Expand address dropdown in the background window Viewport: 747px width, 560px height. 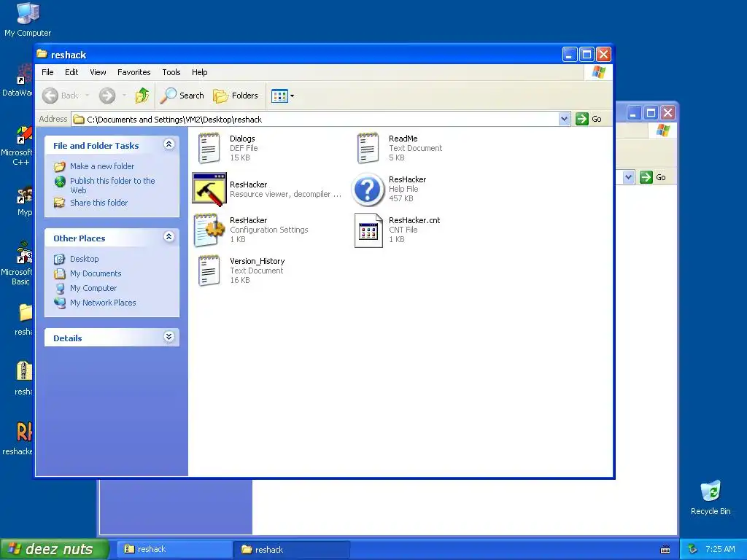pyautogui.click(x=628, y=177)
